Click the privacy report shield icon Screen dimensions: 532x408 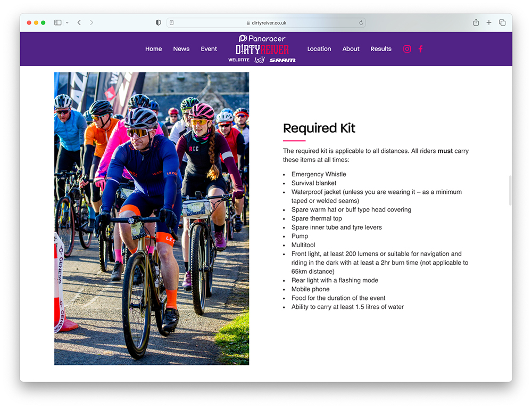(158, 23)
